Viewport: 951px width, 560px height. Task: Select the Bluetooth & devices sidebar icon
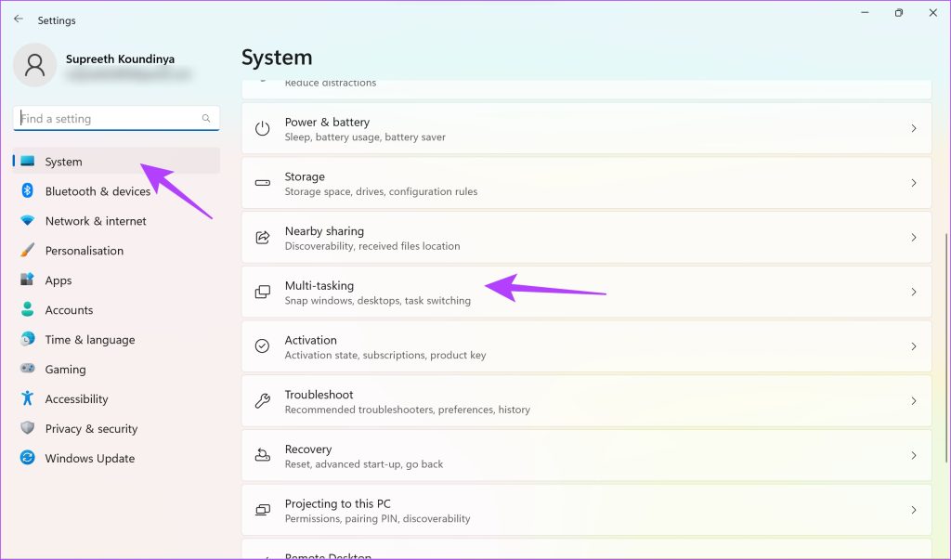(26, 191)
